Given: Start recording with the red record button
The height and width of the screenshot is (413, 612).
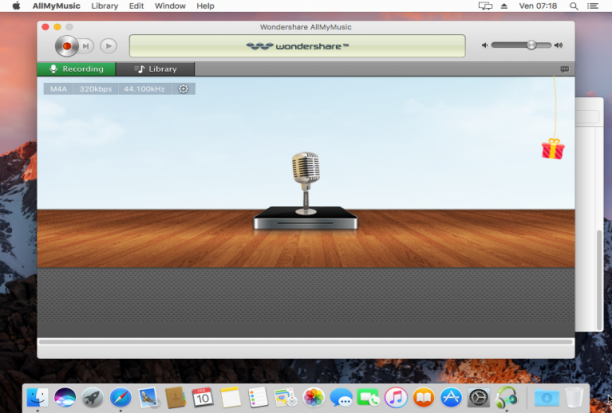Looking at the screenshot, I should [66, 46].
